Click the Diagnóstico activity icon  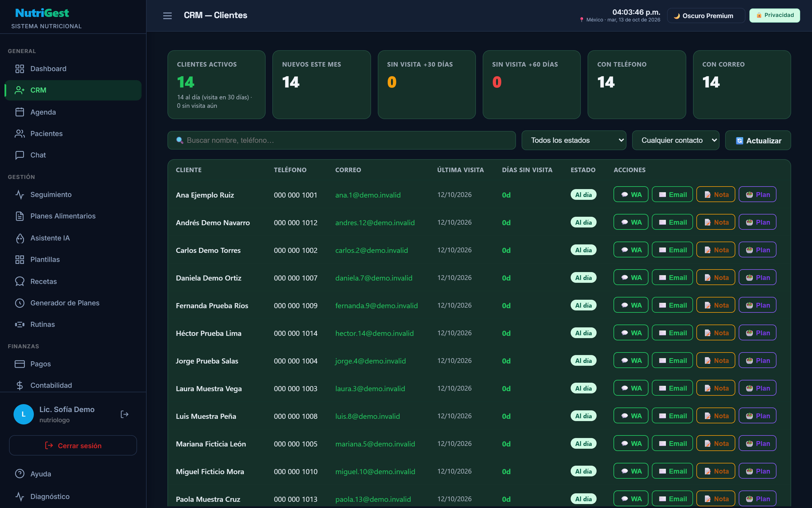[20, 496]
